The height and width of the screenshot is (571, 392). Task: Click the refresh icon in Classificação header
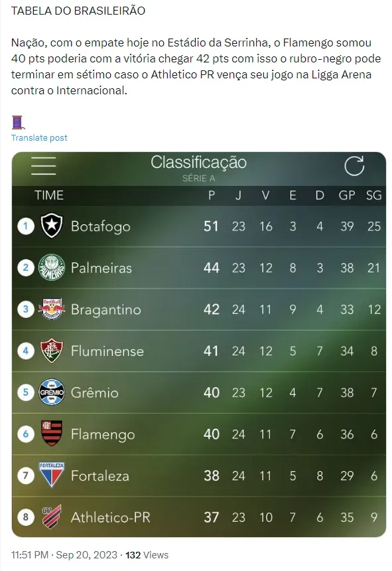click(354, 166)
